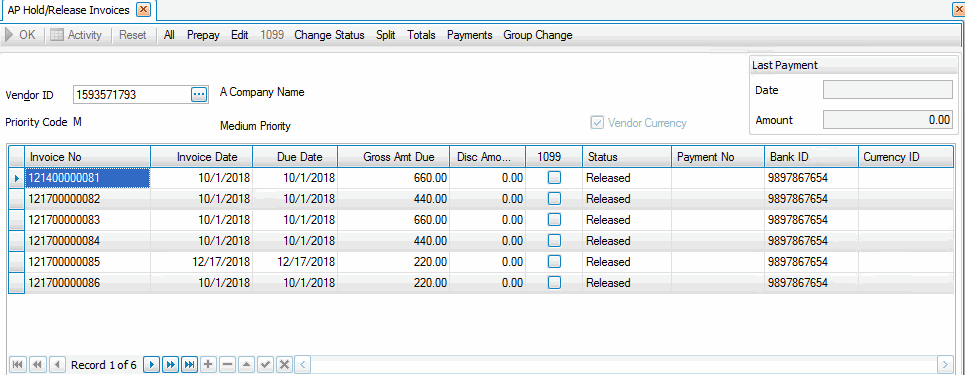This screenshot has width=965, height=375.
Task: Click the cancel edit X icon
Action: [x=284, y=365]
